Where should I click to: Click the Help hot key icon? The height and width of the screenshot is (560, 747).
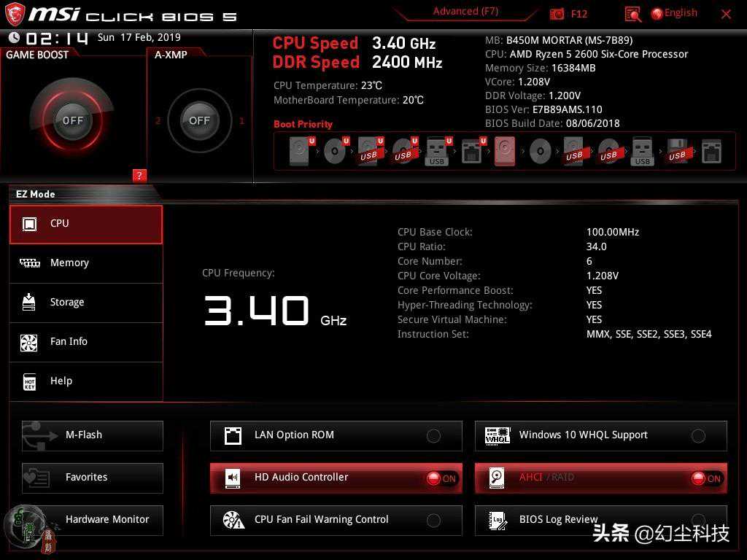(29, 381)
